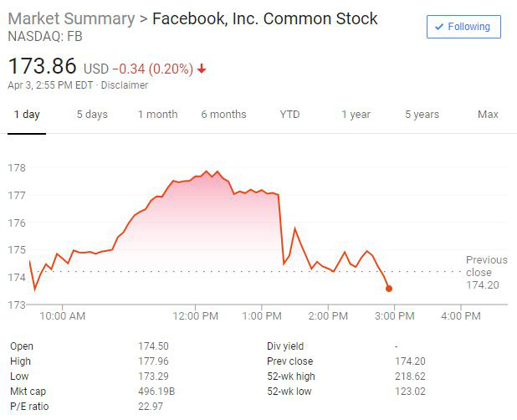Select the Max range tab
The image size is (517, 420).
tap(488, 115)
